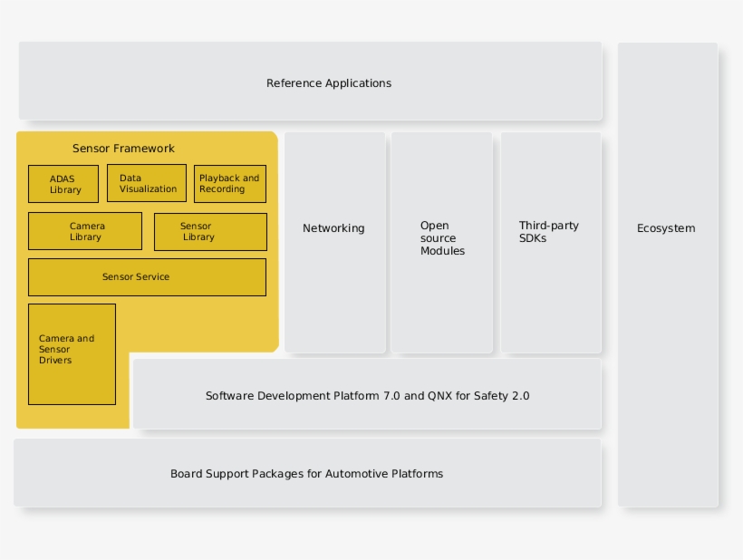
Task: Select the Sensor Library block
Action: click(x=210, y=231)
